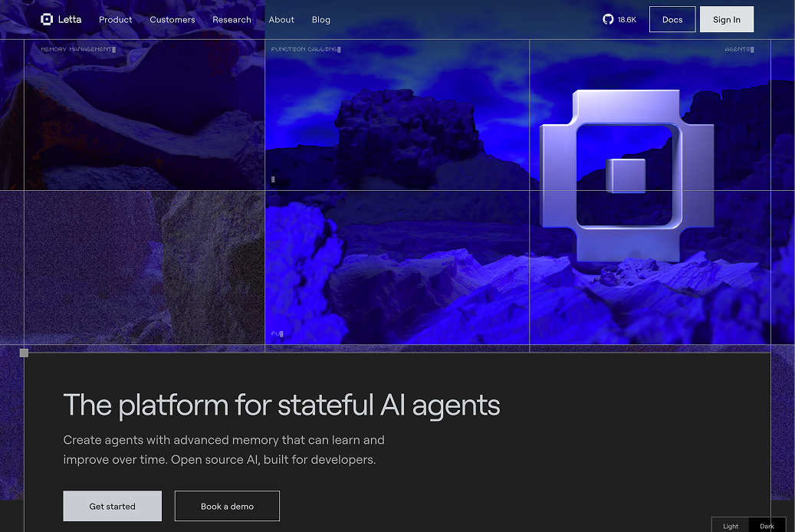795x532 pixels.
Task: Click the Get started button
Action: coord(112,506)
